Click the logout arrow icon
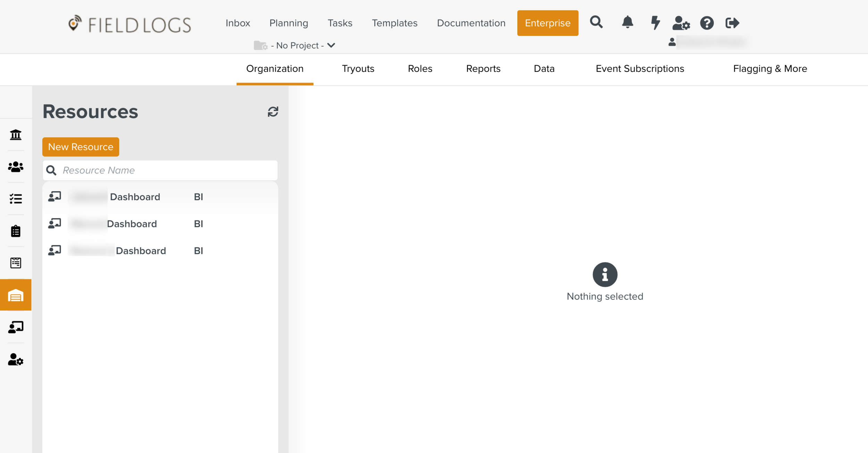Screen dimensions: 868x453 point(732,23)
